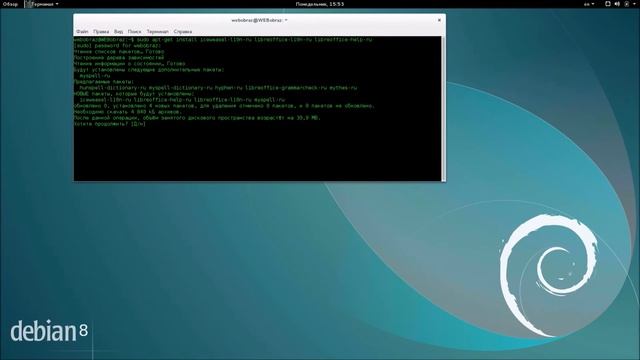Open the Файл menu in terminal
The height and width of the screenshot is (360, 640).
click(x=82, y=31)
